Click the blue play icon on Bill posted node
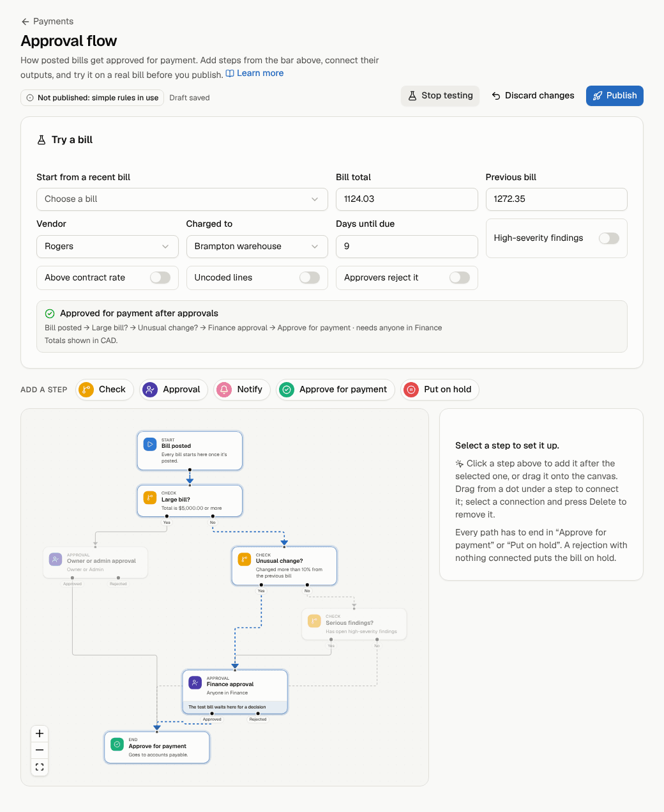 [150, 444]
